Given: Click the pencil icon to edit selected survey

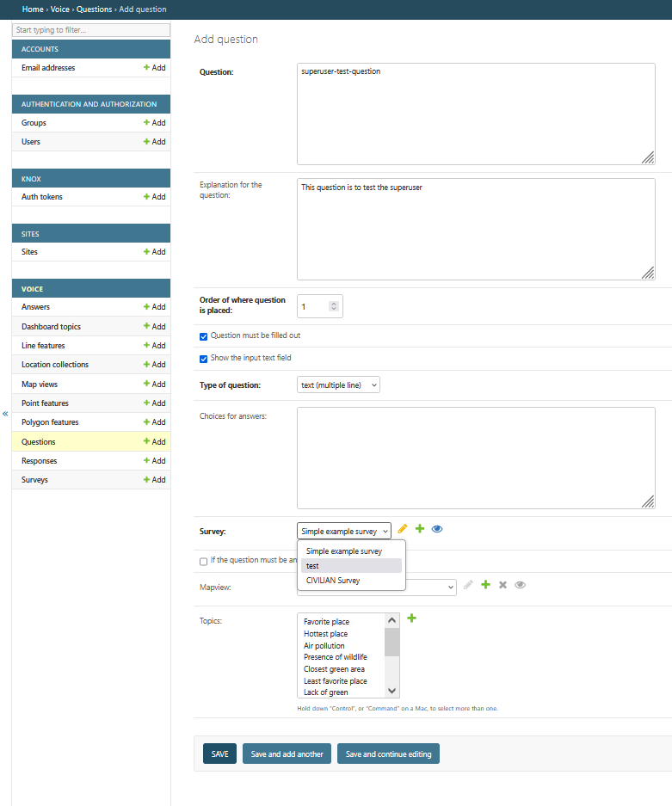Looking at the screenshot, I should pos(403,529).
